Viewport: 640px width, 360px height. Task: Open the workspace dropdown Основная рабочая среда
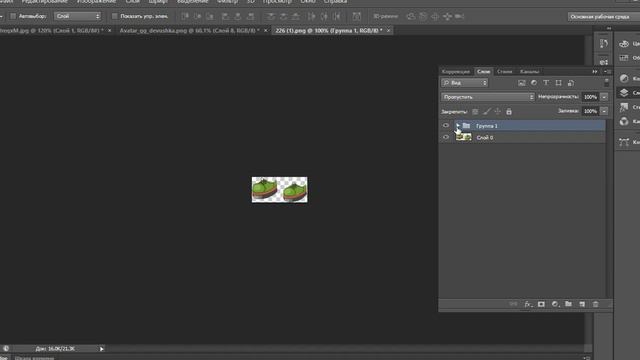tap(604, 17)
